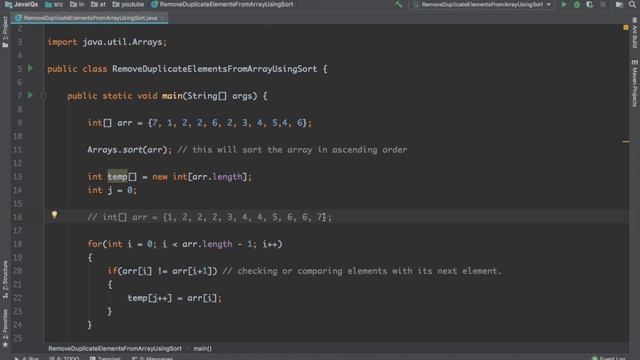Click the for loop header on line 18
This screenshot has width=640, height=360.
pyautogui.click(x=185, y=244)
